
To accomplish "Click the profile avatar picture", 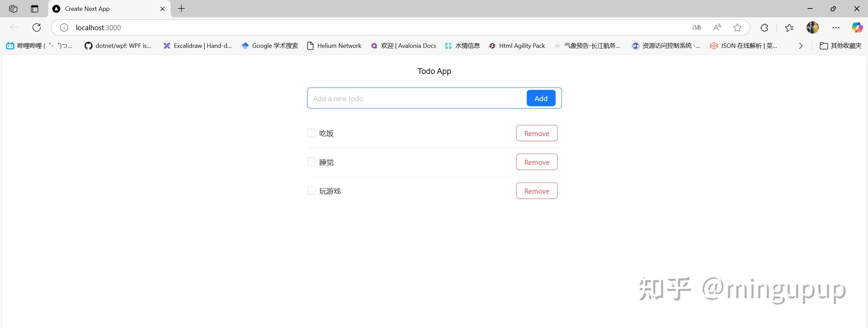I will click(x=813, y=27).
